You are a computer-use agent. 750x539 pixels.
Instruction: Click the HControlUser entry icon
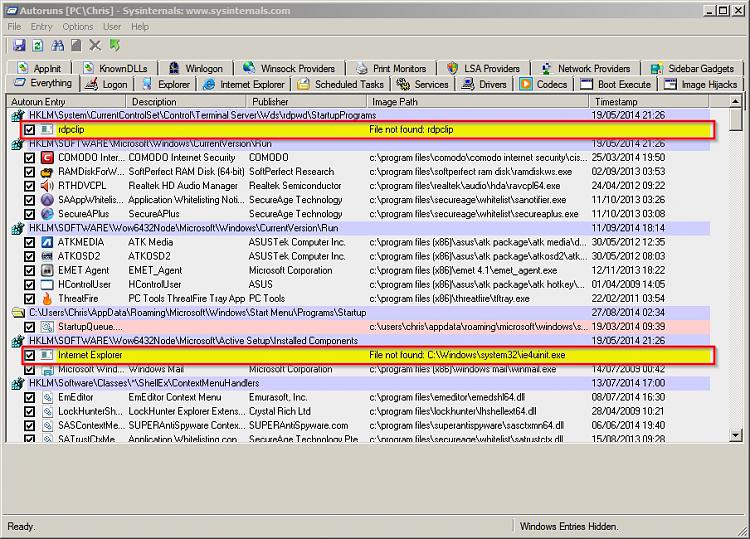coord(47,285)
